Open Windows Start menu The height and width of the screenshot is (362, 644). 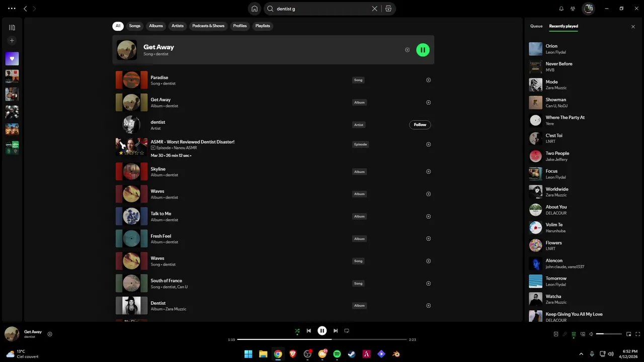tap(248, 354)
